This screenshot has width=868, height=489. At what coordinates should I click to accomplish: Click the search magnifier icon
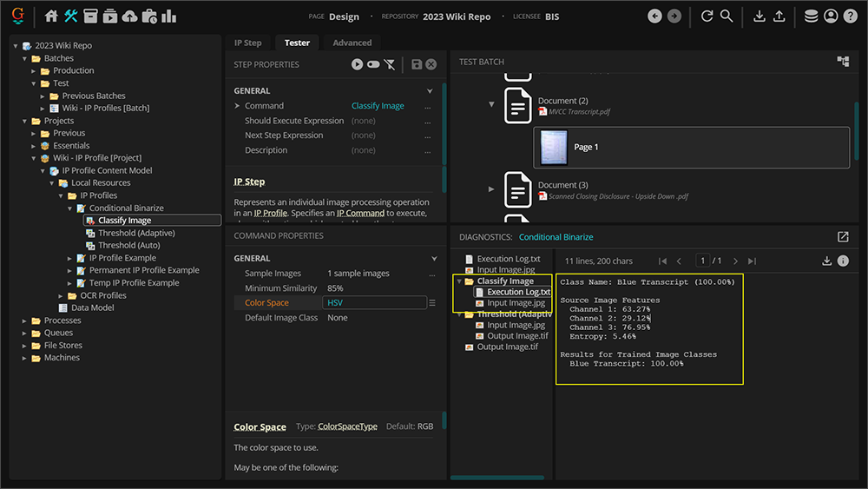pos(727,16)
